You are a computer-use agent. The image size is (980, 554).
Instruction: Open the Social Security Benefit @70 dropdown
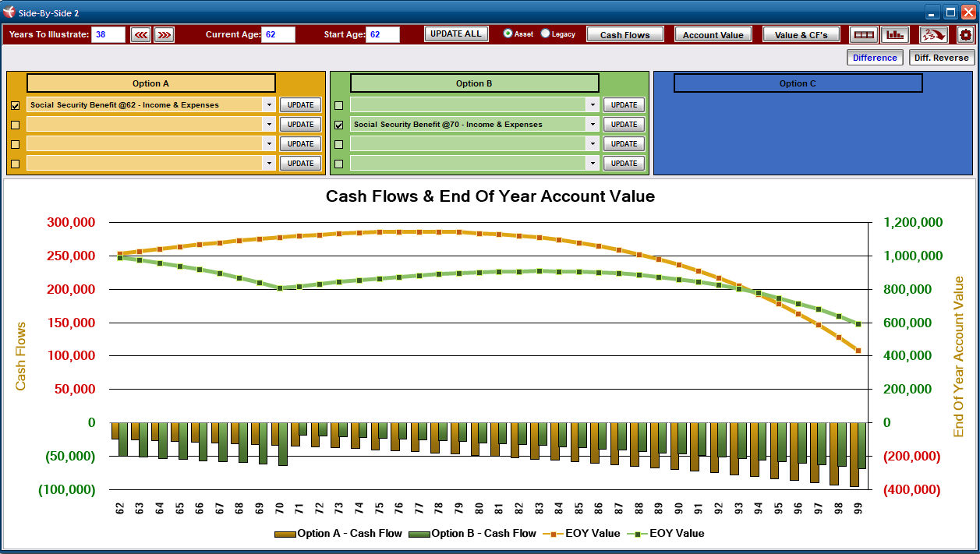pyautogui.click(x=593, y=124)
